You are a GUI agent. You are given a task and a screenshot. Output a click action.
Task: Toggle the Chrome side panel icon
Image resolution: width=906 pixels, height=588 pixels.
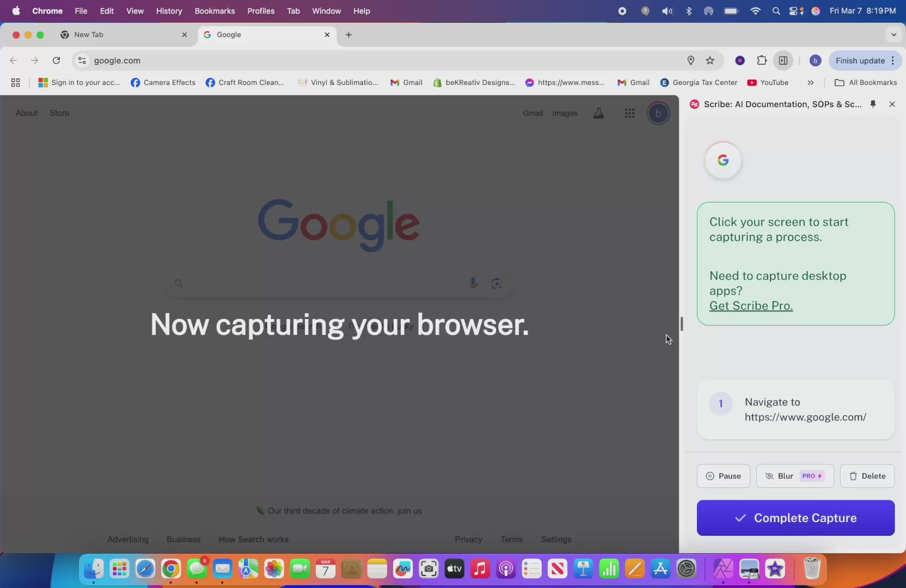click(783, 60)
